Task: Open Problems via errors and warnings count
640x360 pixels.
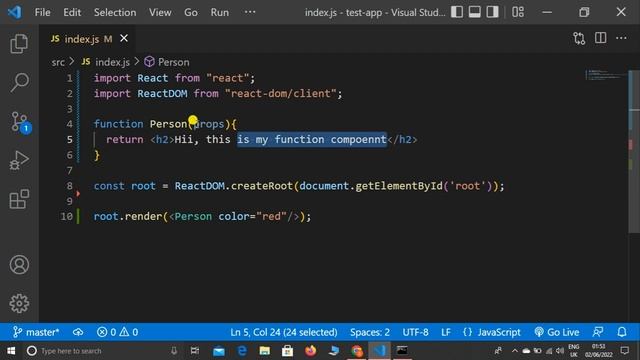Action: point(118,332)
